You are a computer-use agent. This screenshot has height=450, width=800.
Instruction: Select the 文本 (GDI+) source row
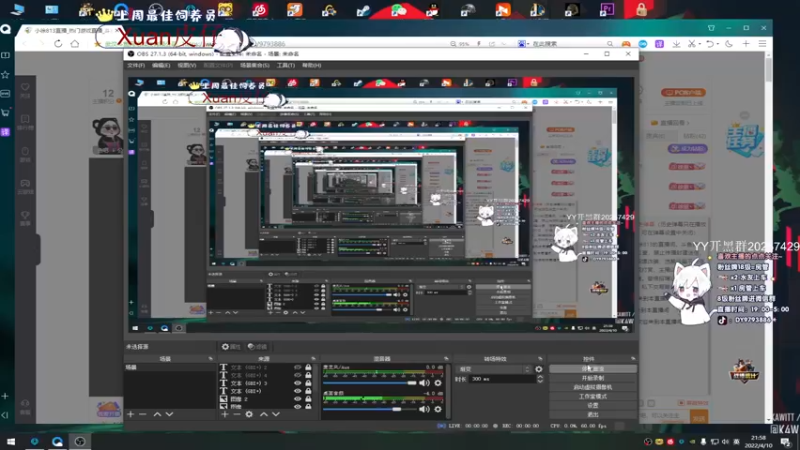click(x=265, y=391)
